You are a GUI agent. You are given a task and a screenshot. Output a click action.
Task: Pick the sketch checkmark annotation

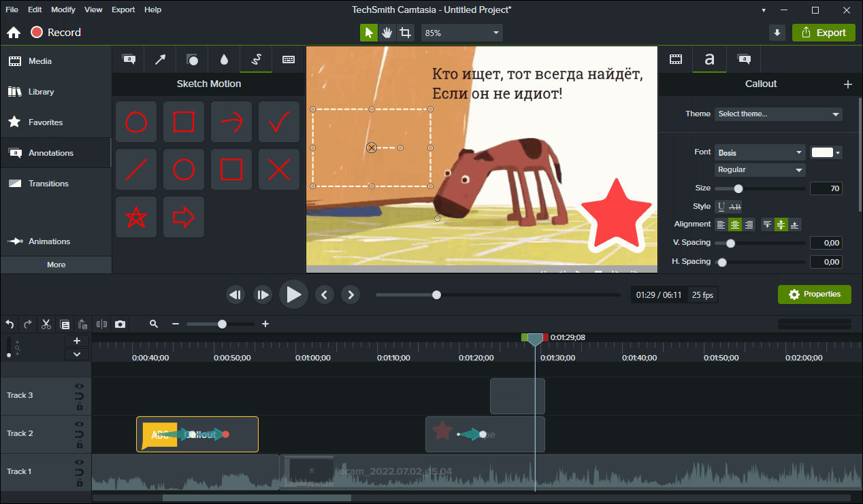tap(279, 122)
